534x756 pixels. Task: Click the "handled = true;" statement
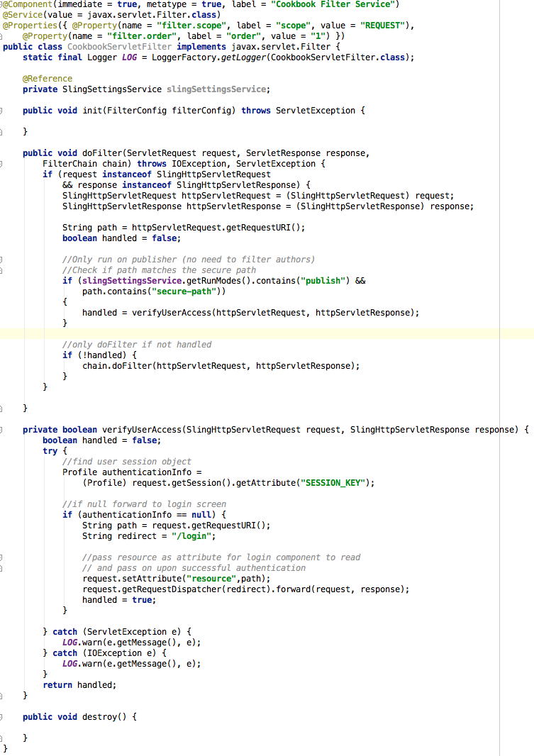tap(119, 599)
